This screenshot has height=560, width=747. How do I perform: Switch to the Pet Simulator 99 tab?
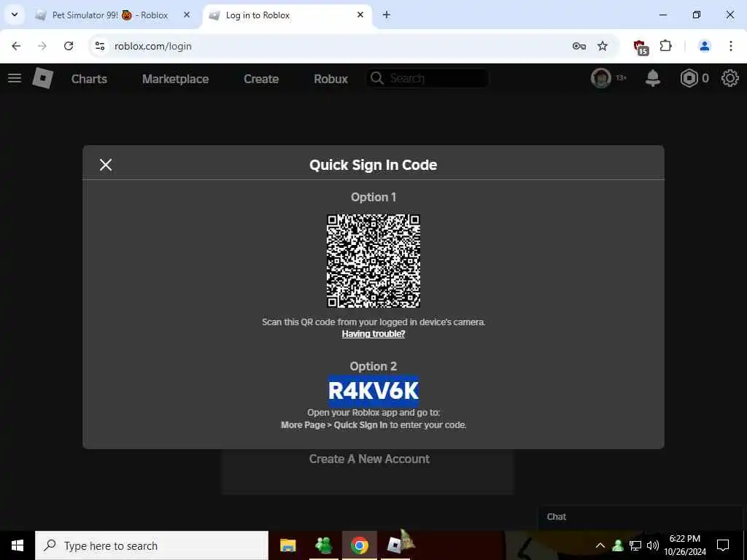tap(110, 15)
